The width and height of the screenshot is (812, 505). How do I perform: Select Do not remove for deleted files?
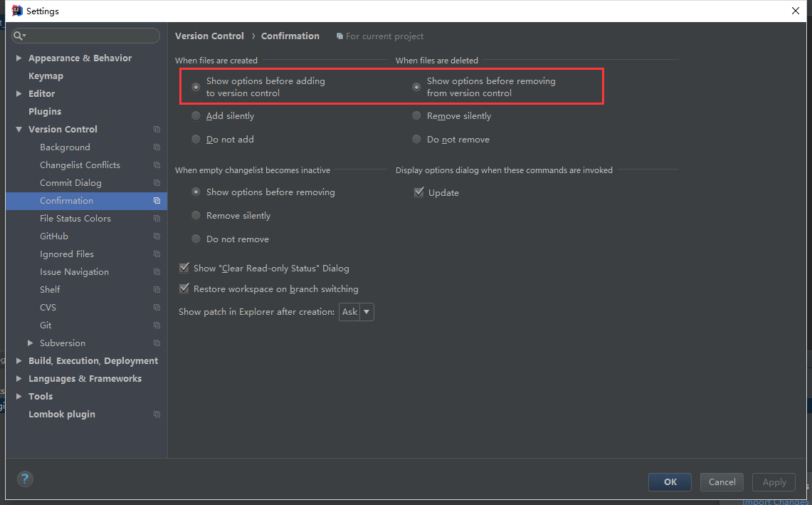[x=417, y=140]
